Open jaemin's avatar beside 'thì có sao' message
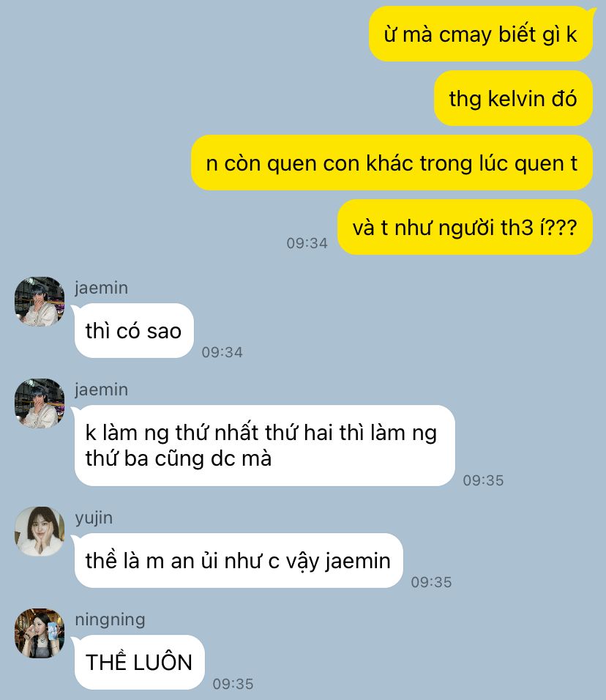This screenshot has width=606, height=700. tap(40, 302)
